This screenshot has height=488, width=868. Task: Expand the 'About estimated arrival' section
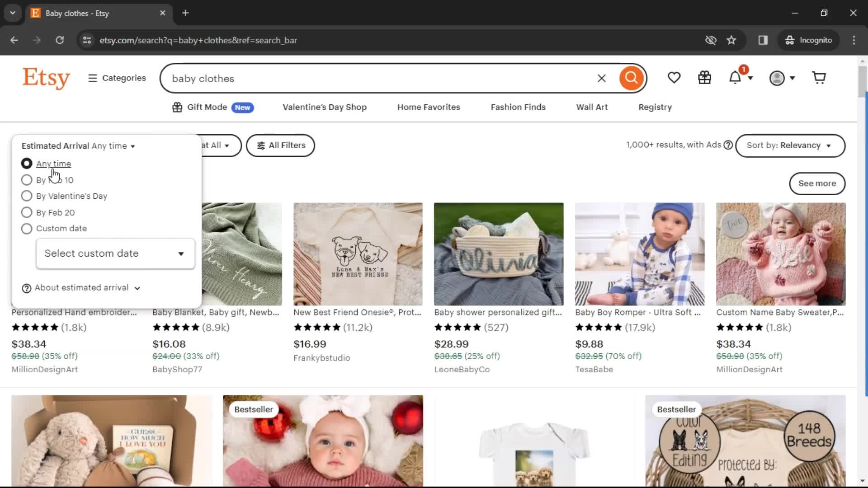[81, 288]
